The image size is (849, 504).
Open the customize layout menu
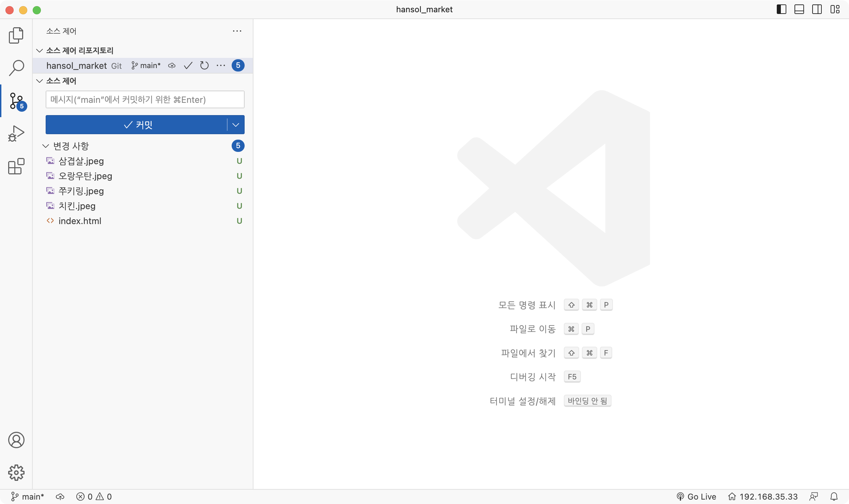point(835,9)
